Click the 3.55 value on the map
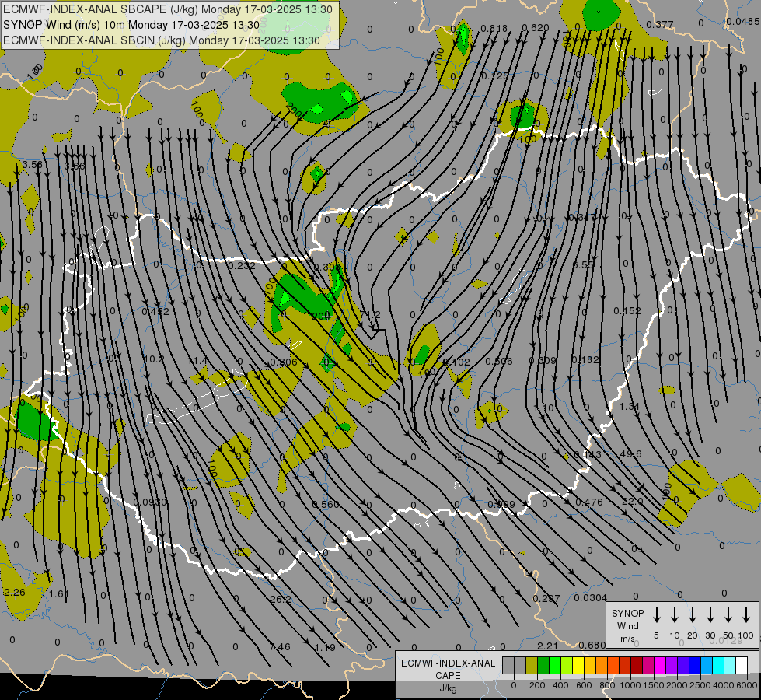Screen dimensions: 761x700 pyautogui.click(x=32, y=164)
